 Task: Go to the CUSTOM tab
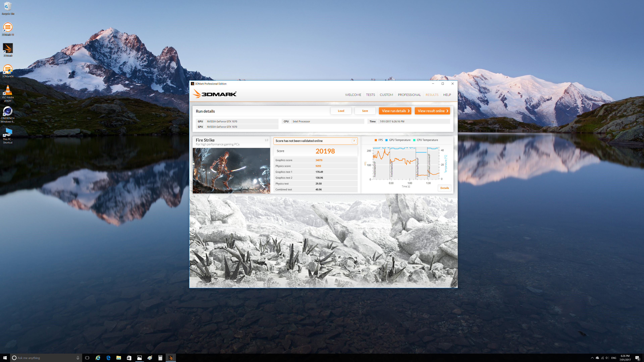(386, 95)
